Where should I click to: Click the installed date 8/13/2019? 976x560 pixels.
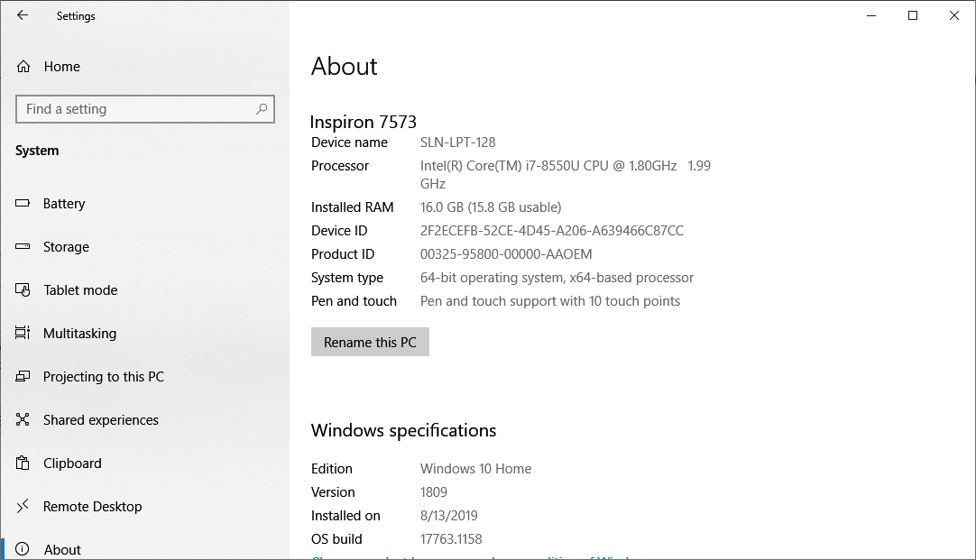449,516
